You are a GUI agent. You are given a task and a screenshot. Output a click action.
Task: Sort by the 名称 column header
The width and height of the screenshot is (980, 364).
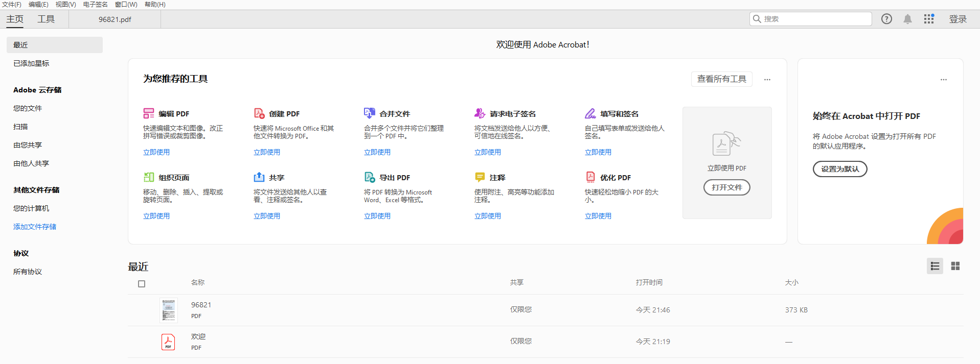[198, 282]
